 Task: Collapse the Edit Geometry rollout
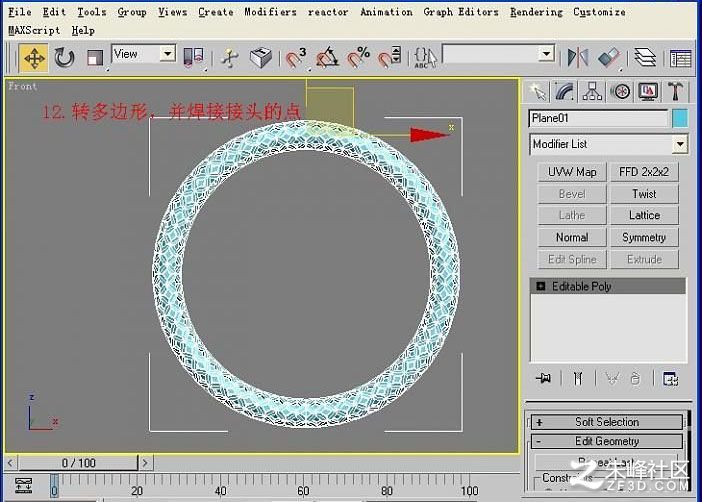[607, 441]
